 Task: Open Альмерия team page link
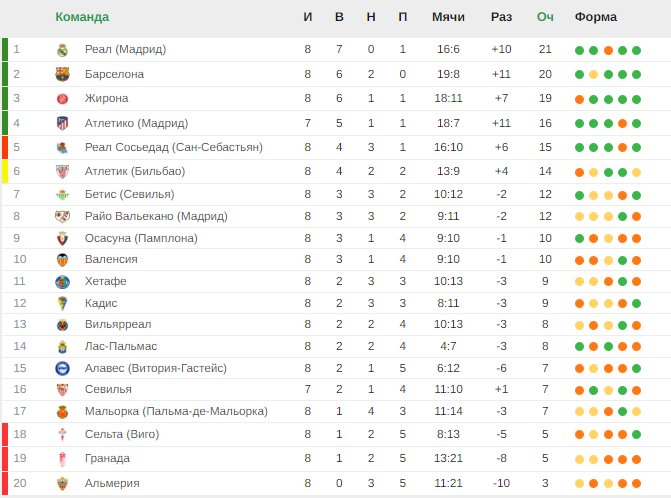(112, 483)
